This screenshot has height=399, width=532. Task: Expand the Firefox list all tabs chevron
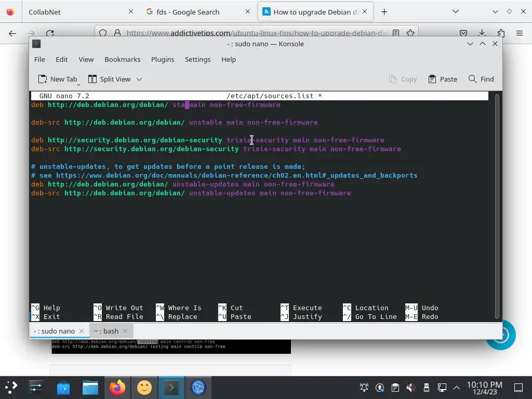click(456, 11)
